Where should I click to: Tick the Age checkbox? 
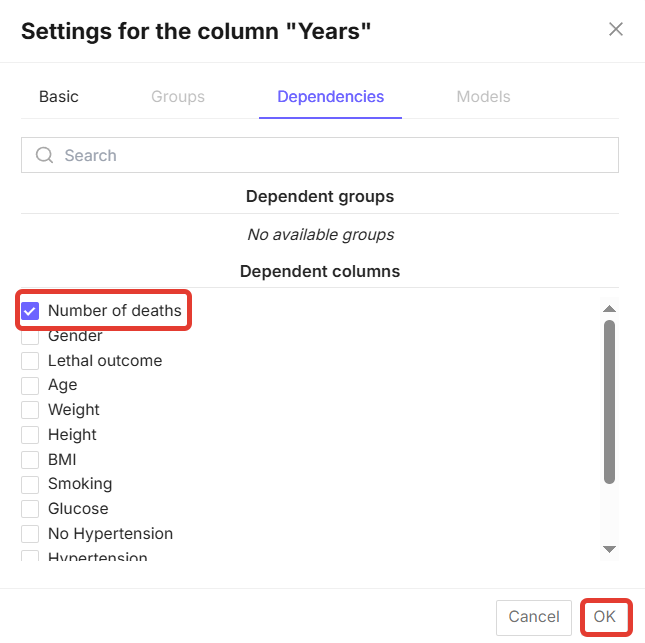(30, 385)
